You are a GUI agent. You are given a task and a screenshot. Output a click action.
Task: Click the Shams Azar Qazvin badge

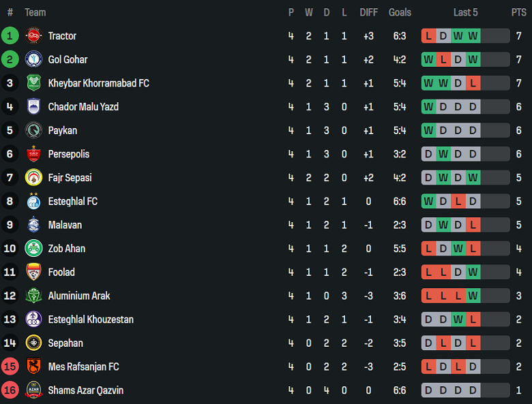[x=33, y=390]
